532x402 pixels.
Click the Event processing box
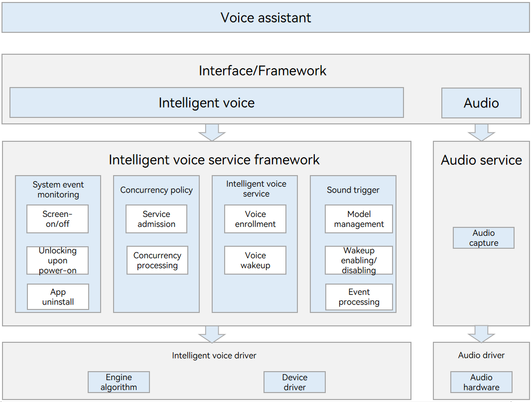click(359, 297)
